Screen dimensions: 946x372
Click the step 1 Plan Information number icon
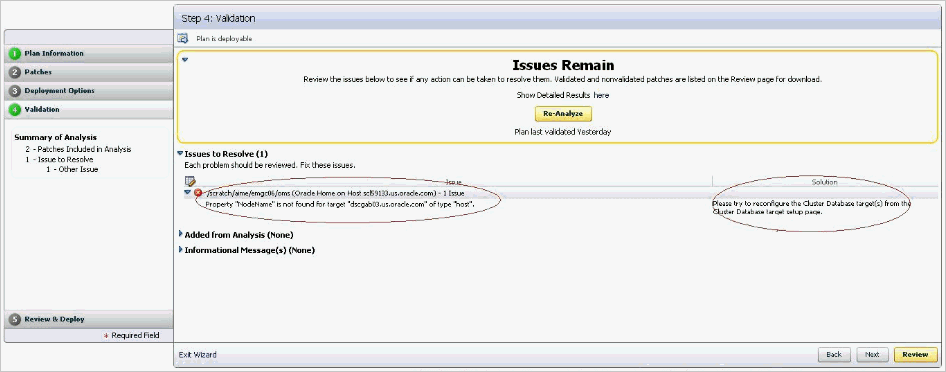click(x=15, y=54)
